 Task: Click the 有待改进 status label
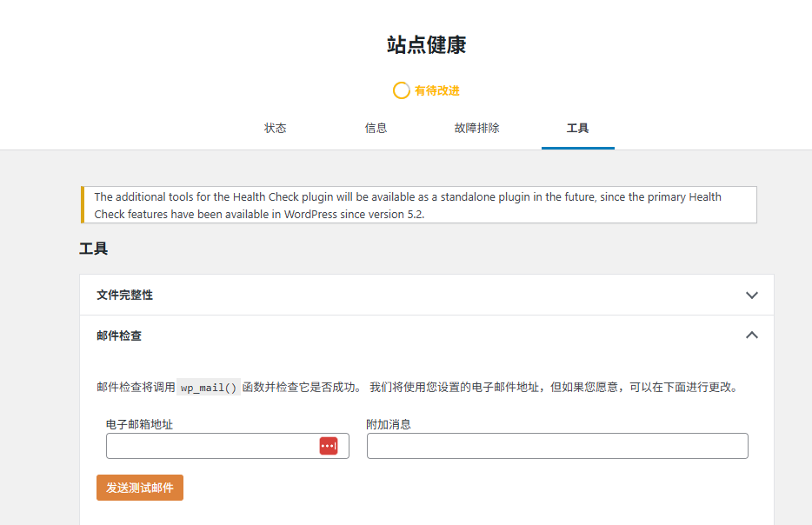[436, 90]
